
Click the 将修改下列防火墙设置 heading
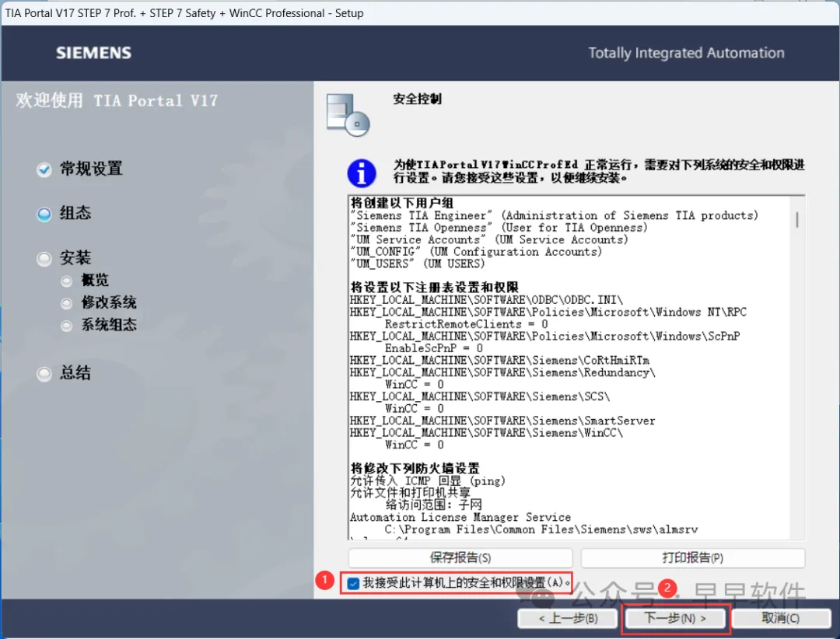[415, 468]
